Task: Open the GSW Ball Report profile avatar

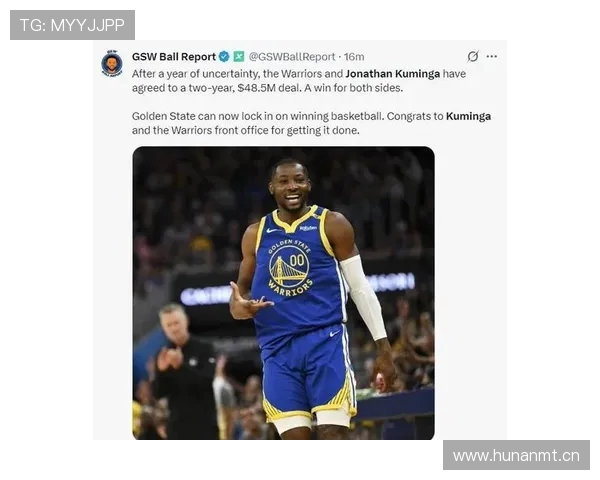Action: 112,64
